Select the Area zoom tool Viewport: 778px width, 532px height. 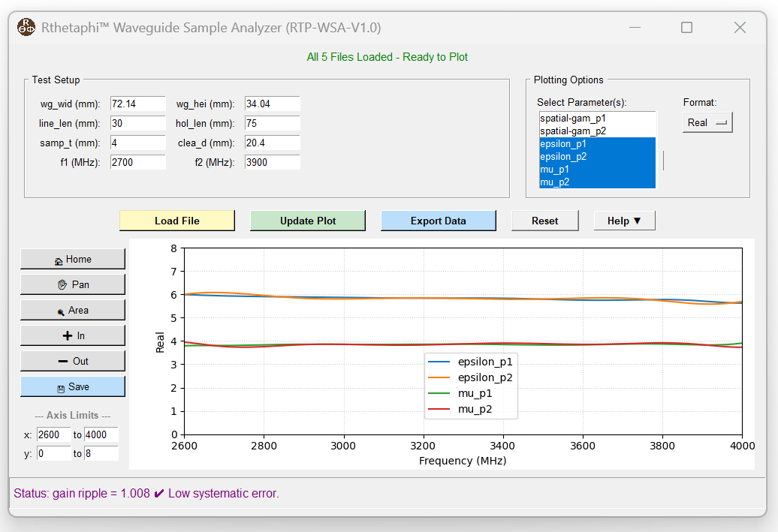(73, 311)
